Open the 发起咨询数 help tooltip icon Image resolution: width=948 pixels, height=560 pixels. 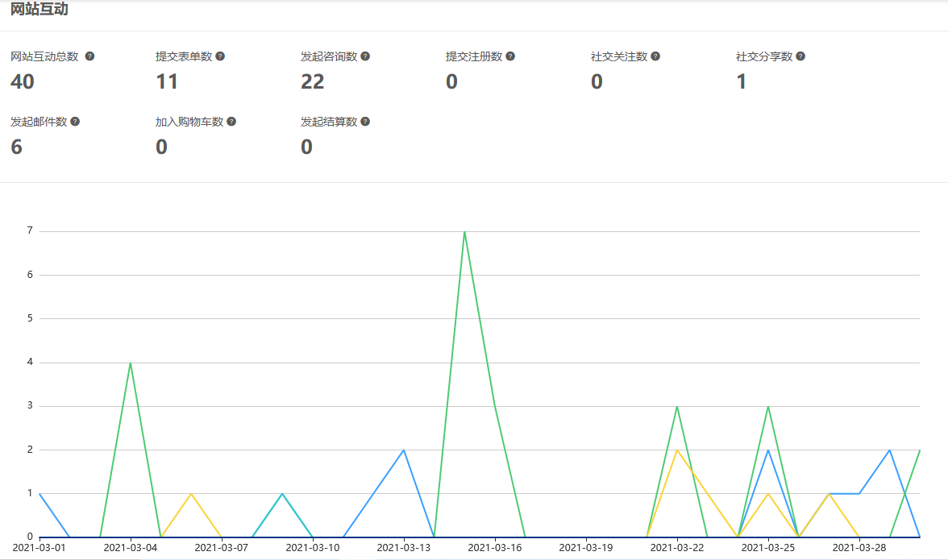click(x=365, y=56)
